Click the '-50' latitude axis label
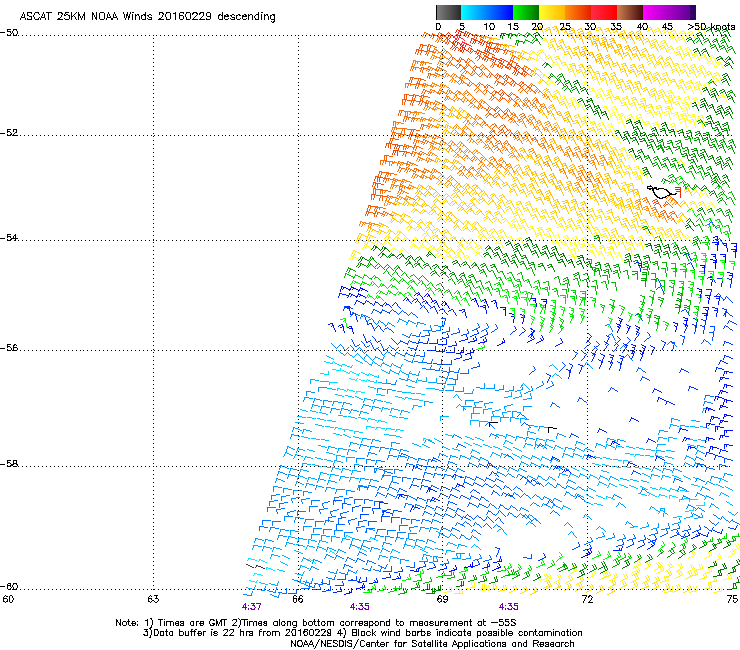This screenshot has width=740, height=650. (x=9, y=33)
